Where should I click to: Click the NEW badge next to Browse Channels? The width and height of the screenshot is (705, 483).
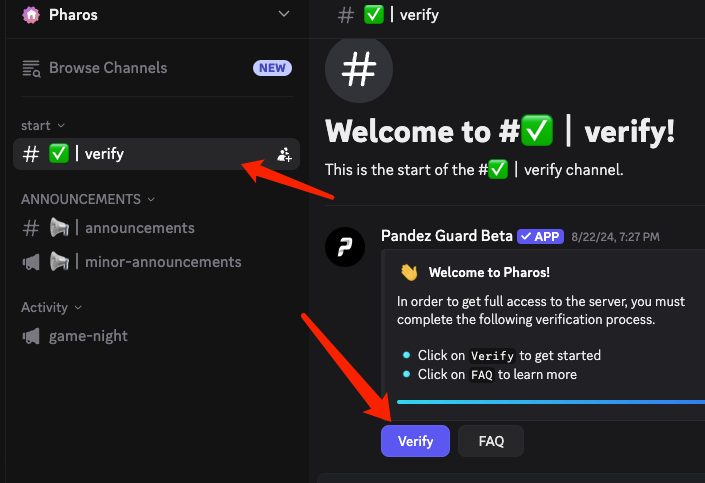[271, 68]
